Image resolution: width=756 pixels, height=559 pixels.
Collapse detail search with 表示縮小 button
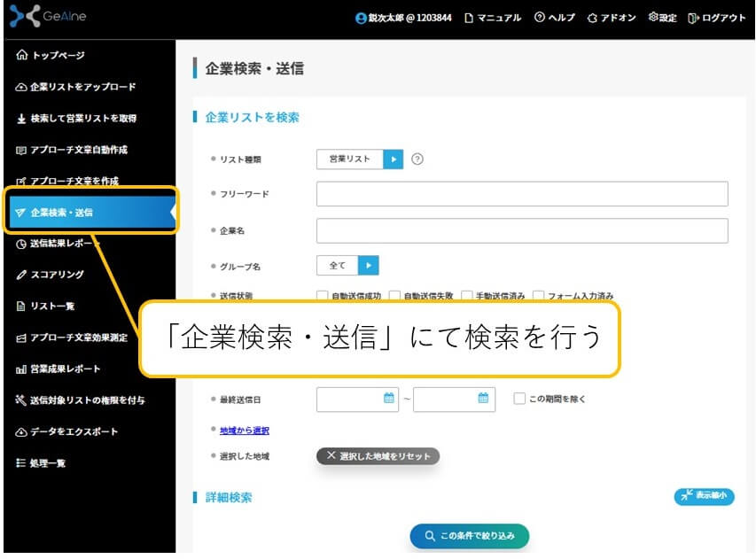tap(704, 497)
